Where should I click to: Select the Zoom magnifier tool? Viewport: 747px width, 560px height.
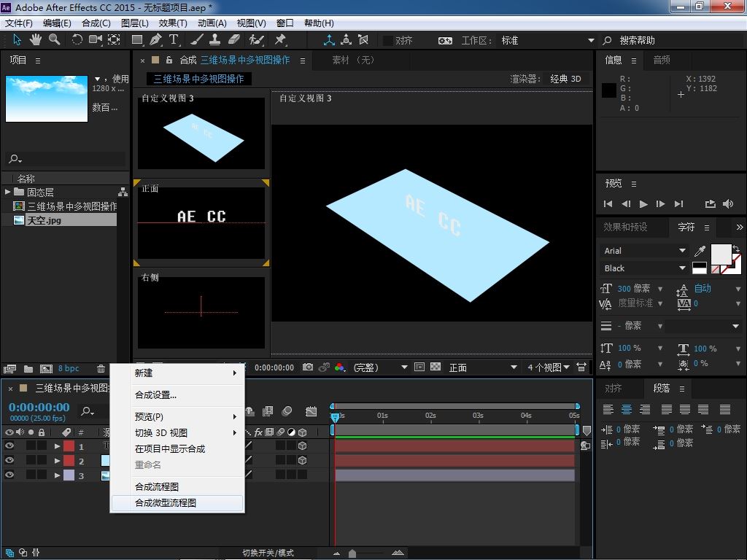click(54, 40)
